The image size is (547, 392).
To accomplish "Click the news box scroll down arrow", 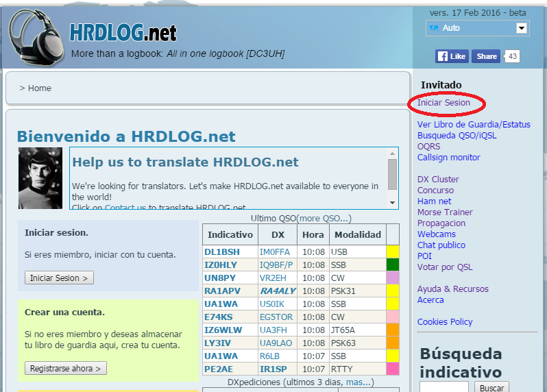I will click(393, 203).
